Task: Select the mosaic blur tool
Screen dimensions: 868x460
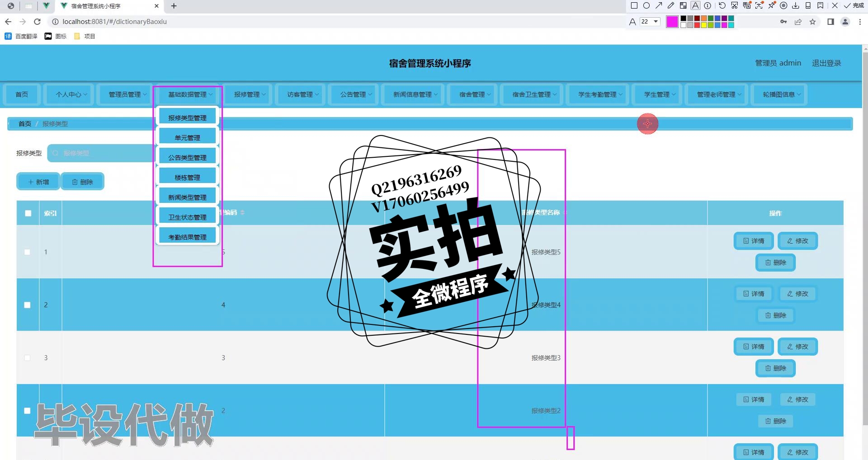Action: click(683, 6)
